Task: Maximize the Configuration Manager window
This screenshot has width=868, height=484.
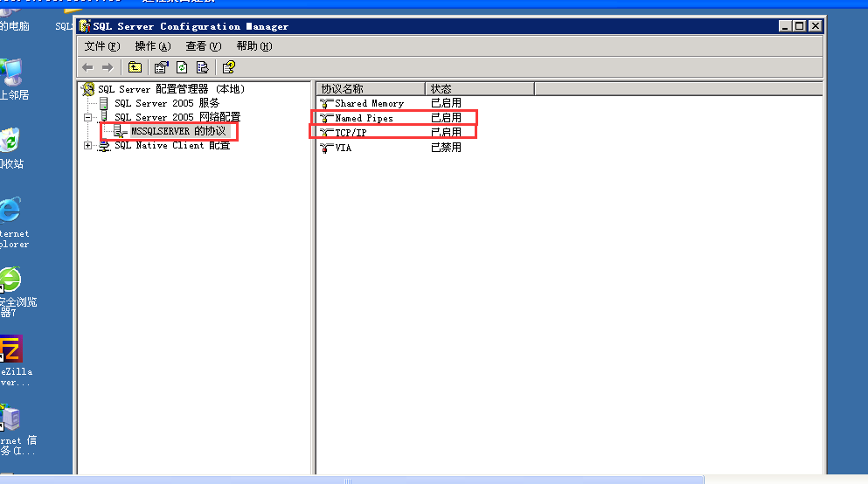Action: pos(799,26)
